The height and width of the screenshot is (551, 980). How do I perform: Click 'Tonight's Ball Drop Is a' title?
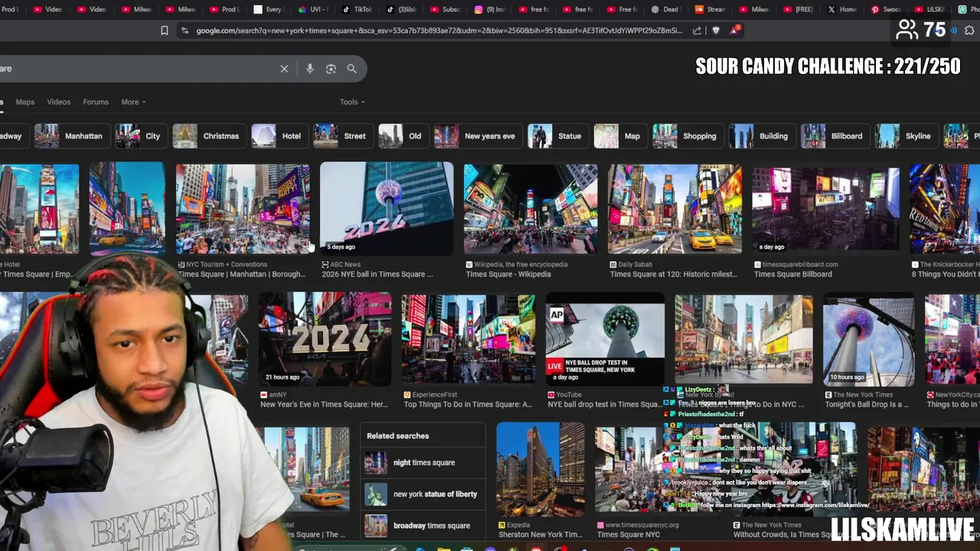click(x=867, y=404)
